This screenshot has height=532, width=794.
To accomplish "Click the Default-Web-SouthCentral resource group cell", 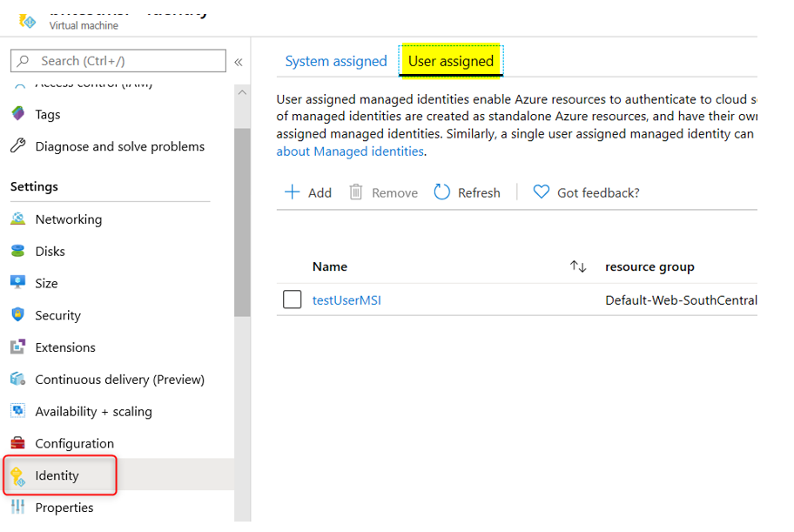I will [681, 300].
